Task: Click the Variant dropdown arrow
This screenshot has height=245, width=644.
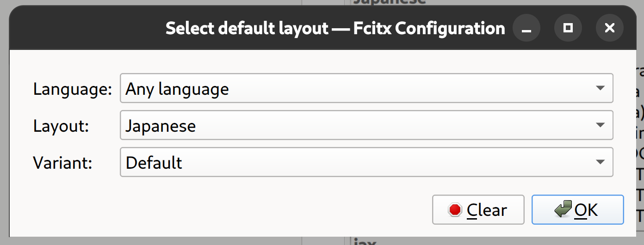Action: pyautogui.click(x=600, y=162)
